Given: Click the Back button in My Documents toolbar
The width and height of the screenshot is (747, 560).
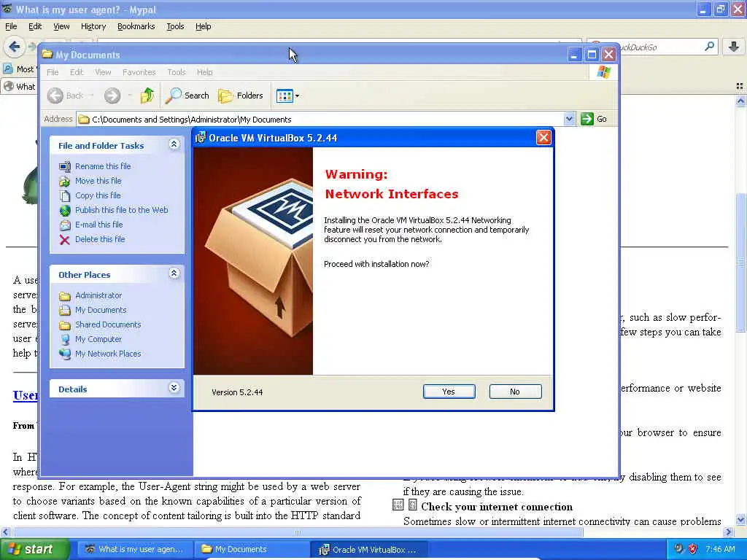Looking at the screenshot, I should pyautogui.click(x=65, y=96).
